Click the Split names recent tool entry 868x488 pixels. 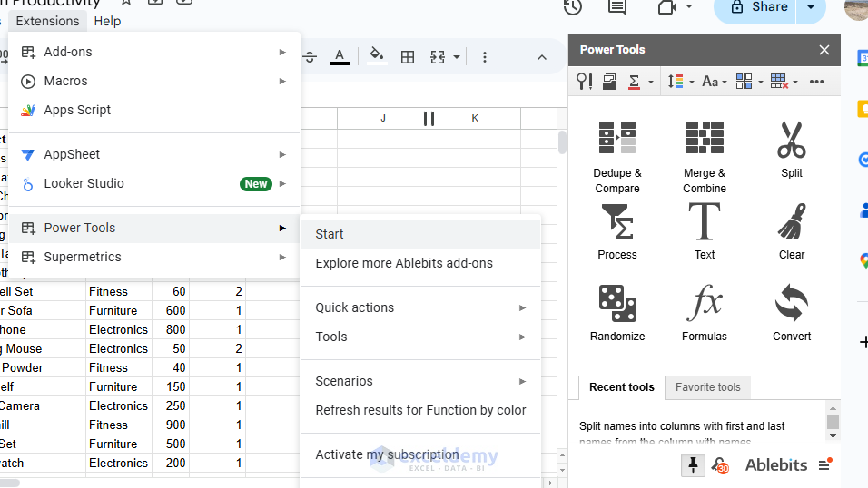click(x=682, y=433)
